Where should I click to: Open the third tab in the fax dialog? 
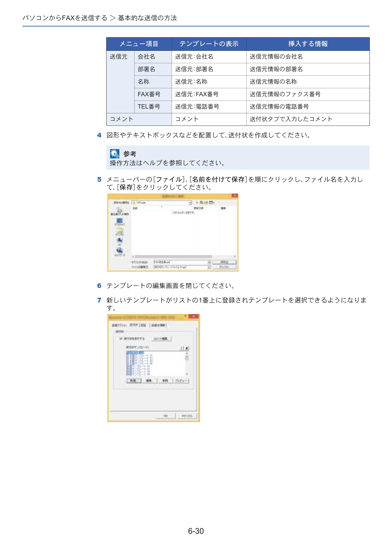tap(143, 325)
